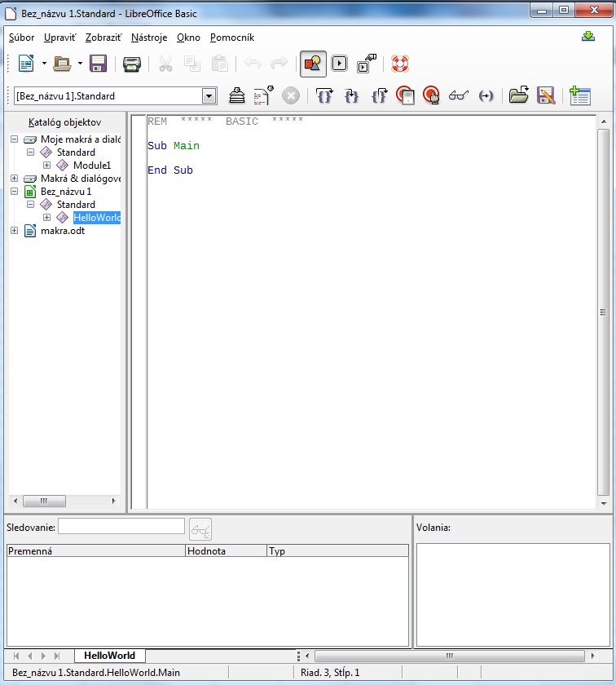Screen dimensions: 616x685
Task: Open the Nástroje menu
Action: (x=149, y=38)
